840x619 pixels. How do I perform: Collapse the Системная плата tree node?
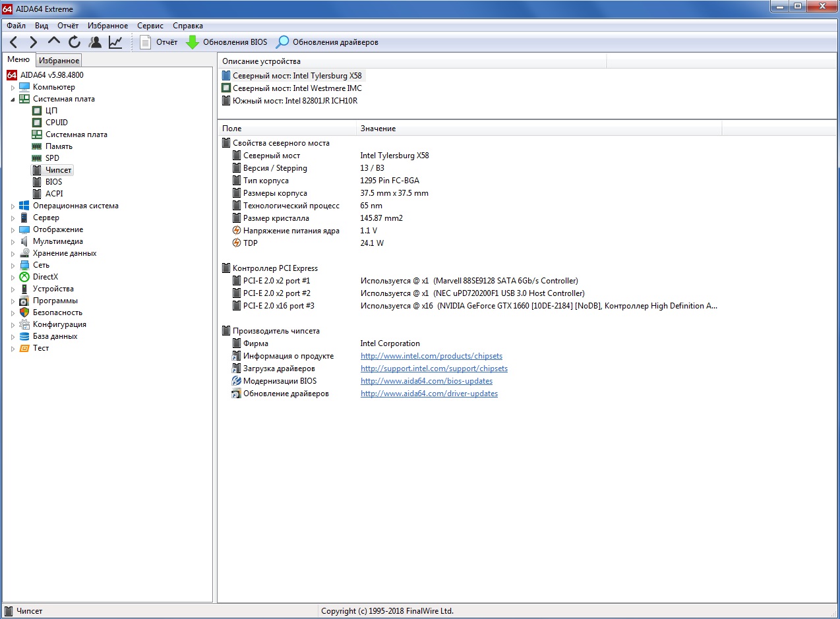point(13,99)
